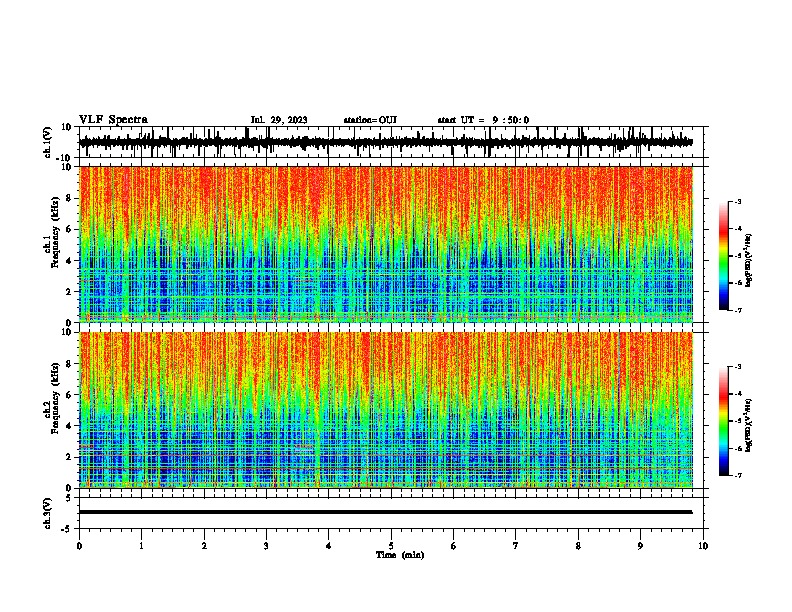792x612 pixels.
Task: Click the "VLF Spectra" plot title
Action: point(113,120)
